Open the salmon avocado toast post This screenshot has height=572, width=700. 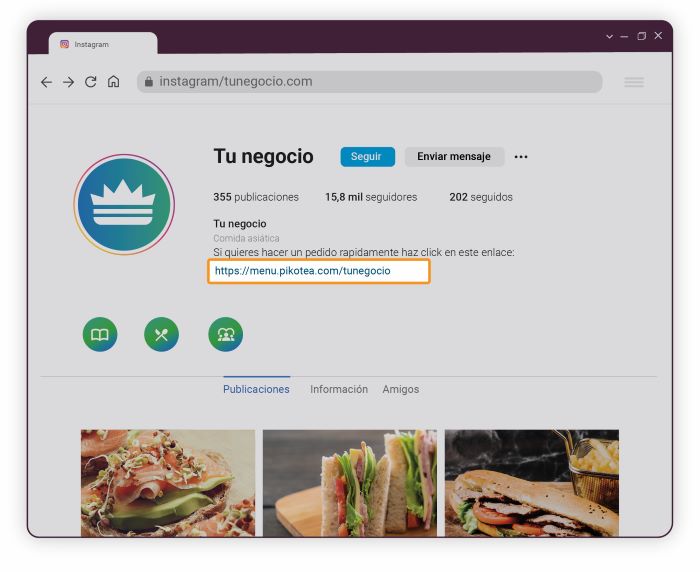[x=168, y=483]
